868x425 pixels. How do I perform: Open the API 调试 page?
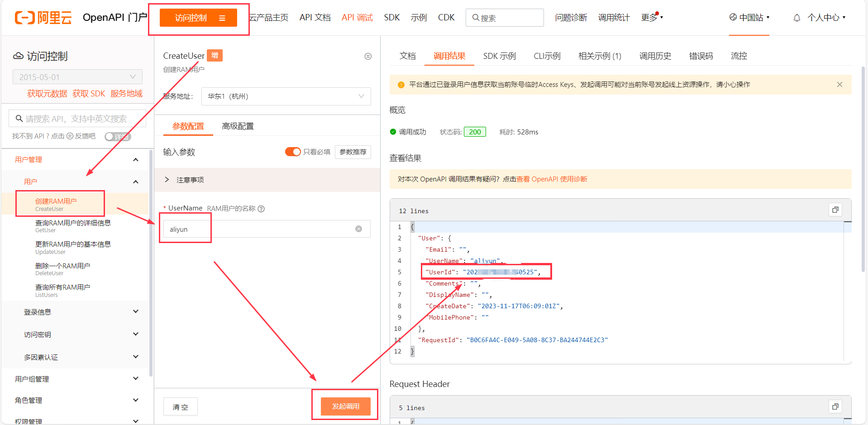[x=357, y=18]
